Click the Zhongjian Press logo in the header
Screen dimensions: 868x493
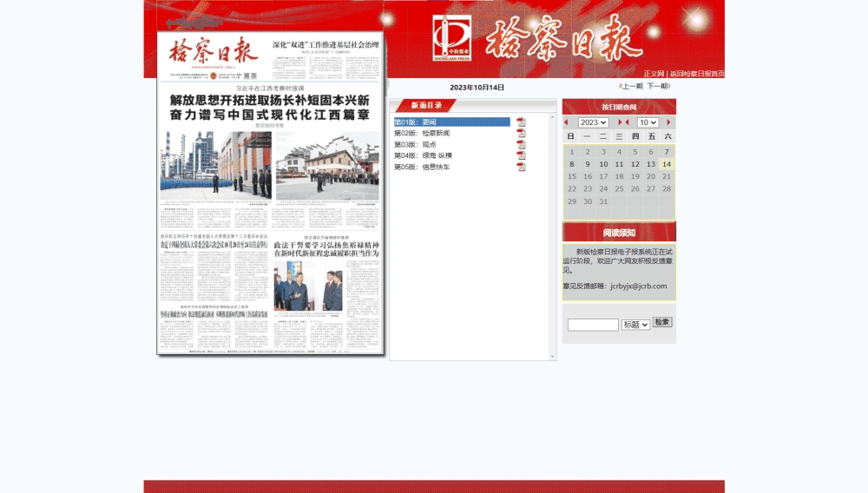point(451,37)
